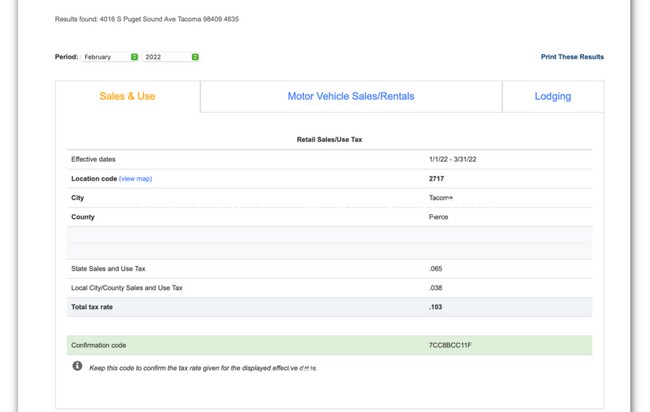Switch to Motor Vehicle Sales/Rentals tab
Image resolution: width=650 pixels, height=412 pixels.
[350, 97]
